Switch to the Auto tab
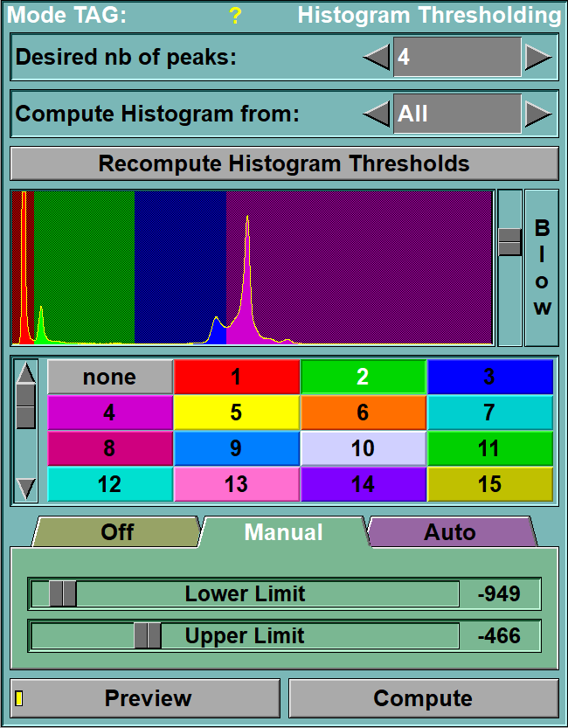This screenshot has height=728, width=568. click(450, 531)
